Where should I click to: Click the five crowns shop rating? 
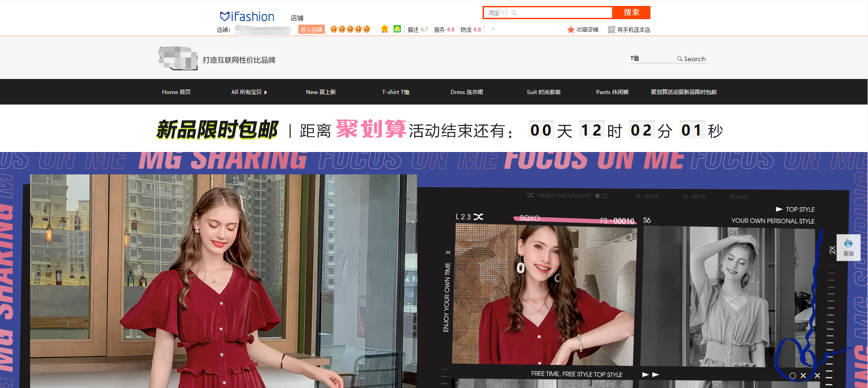(x=350, y=29)
